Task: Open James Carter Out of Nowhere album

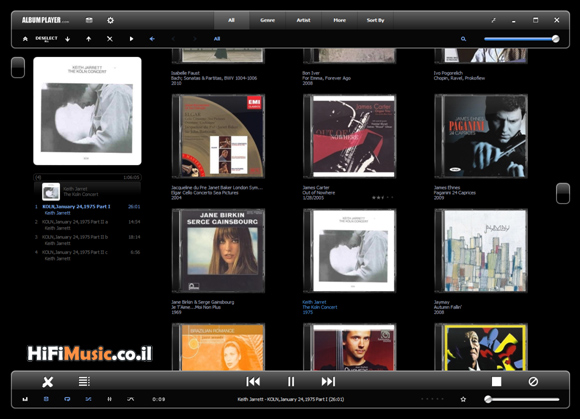Action: coord(350,136)
